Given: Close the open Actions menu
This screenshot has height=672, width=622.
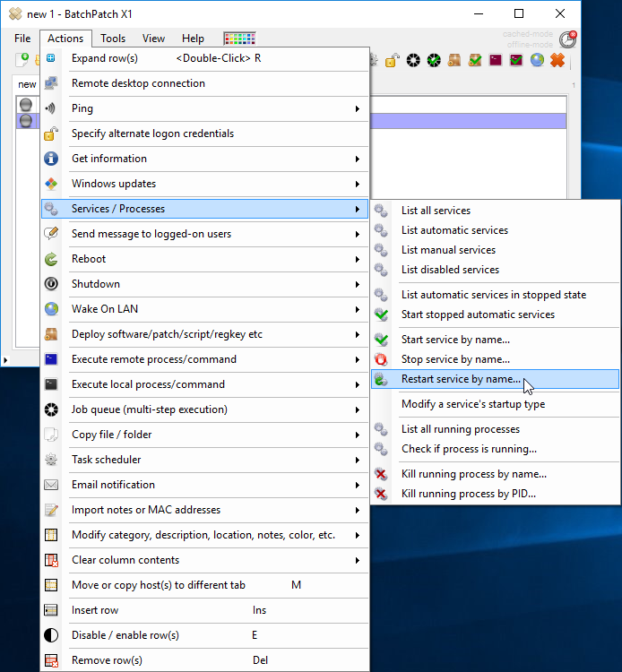Looking at the screenshot, I should pos(65,39).
